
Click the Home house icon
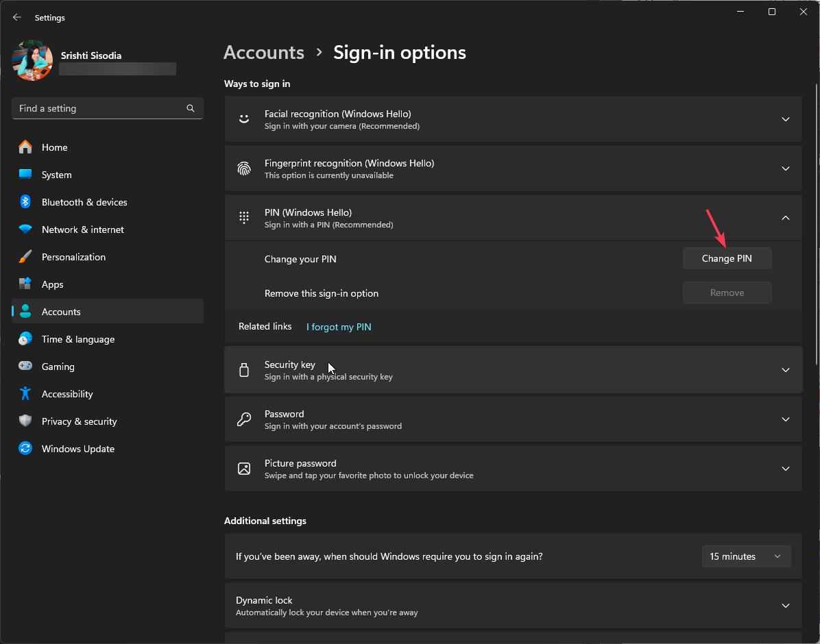(25, 147)
